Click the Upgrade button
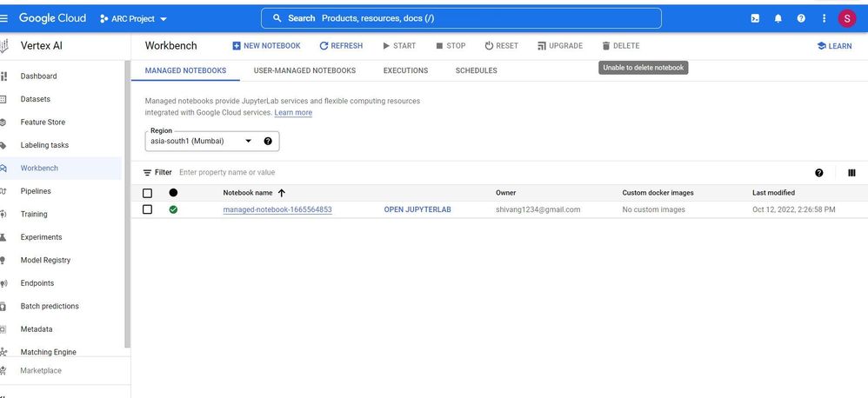 pos(559,46)
